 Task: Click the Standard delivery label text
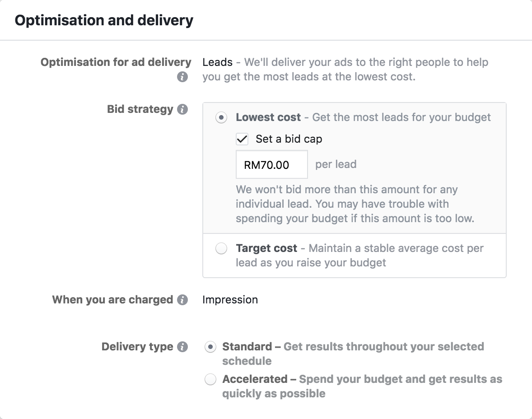[247, 347]
